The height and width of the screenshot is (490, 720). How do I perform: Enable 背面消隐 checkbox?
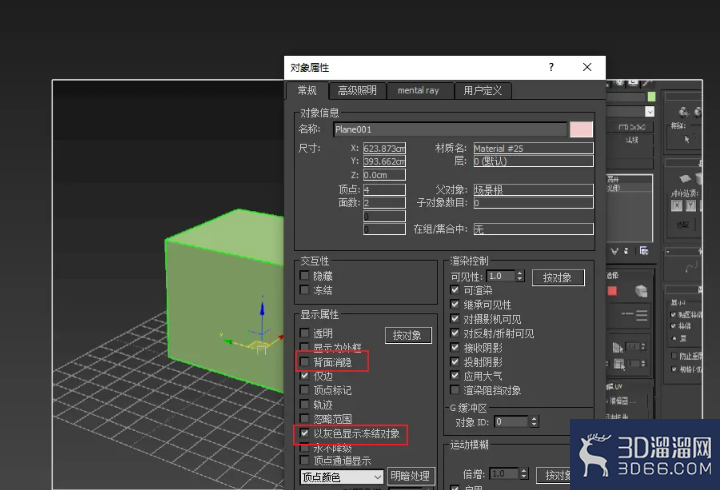click(304, 362)
